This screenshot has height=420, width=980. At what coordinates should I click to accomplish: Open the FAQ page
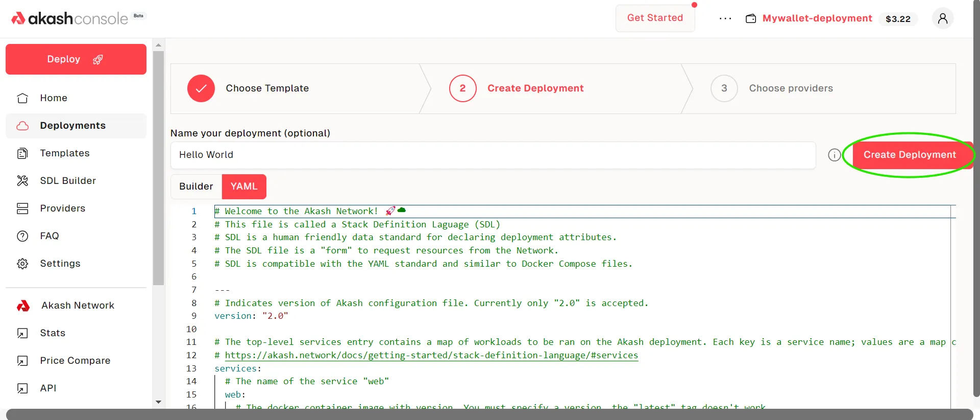coord(50,236)
